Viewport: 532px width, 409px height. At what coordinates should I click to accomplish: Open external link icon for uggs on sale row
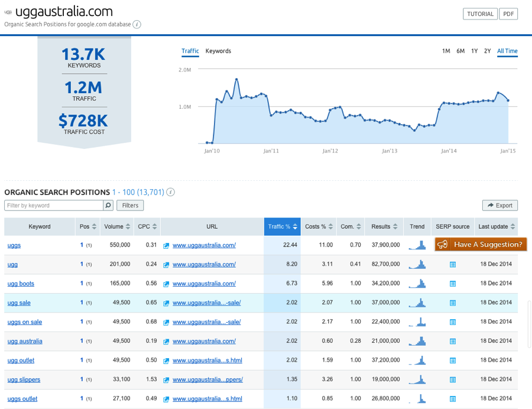[166, 322]
